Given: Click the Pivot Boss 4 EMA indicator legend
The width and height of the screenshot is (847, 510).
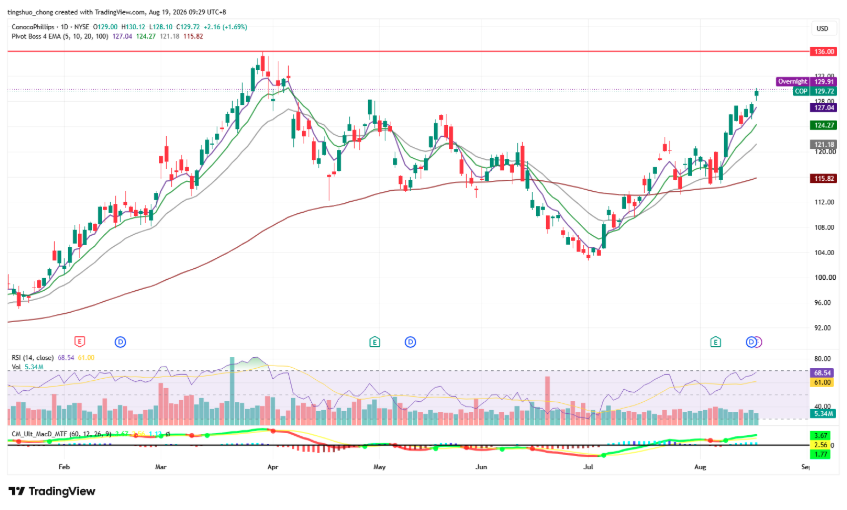Looking at the screenshot, I should tap(60, 36).
